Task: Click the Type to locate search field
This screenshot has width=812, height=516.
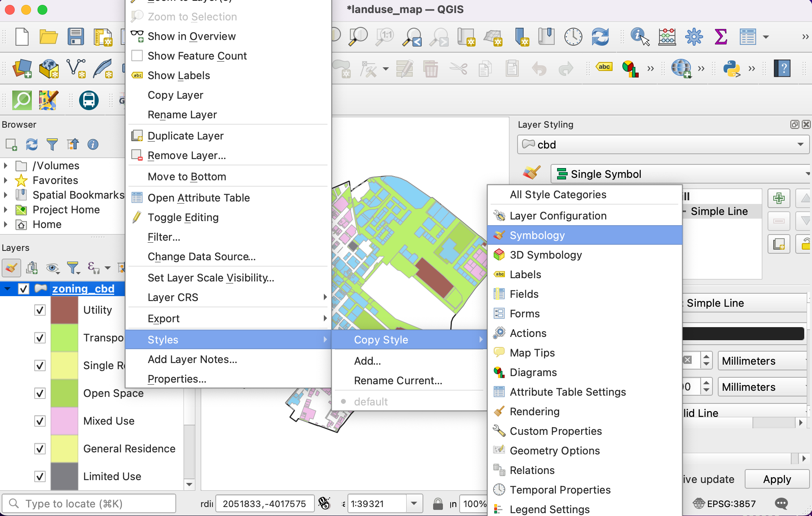Action: coord(90,504)
